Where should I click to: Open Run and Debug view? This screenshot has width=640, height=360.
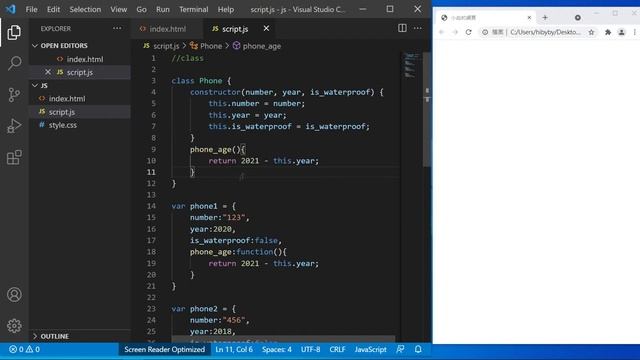14,126
